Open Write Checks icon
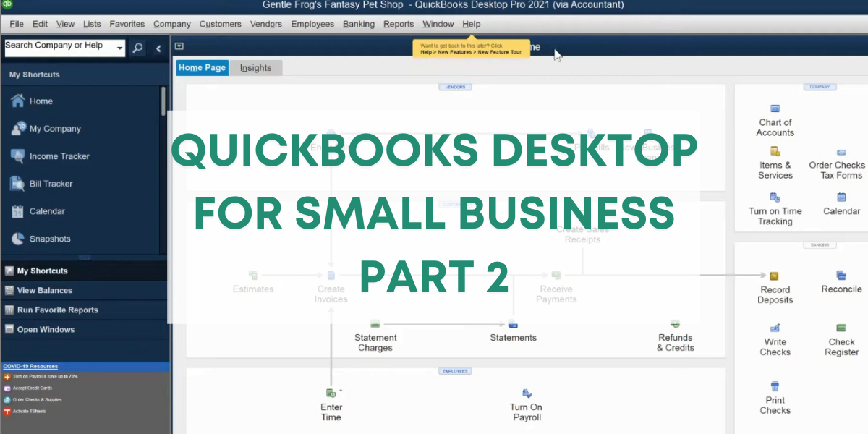 click(775, 328)
